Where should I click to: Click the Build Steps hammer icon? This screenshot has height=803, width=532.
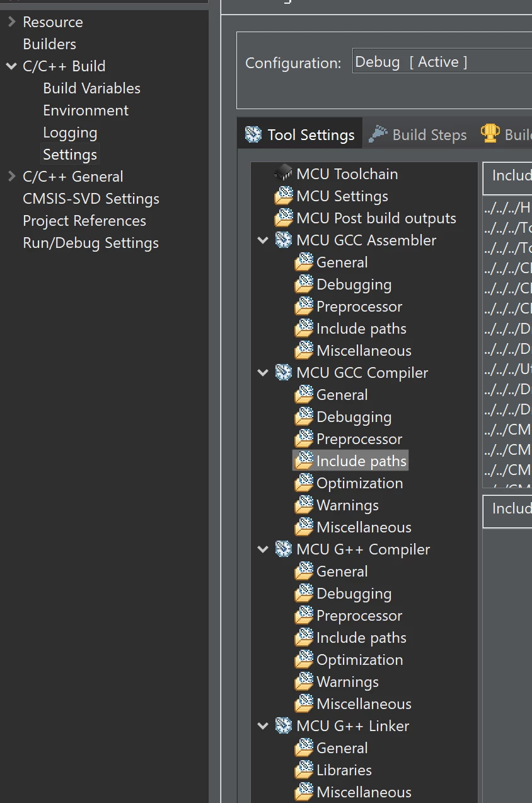click(378, 134)
